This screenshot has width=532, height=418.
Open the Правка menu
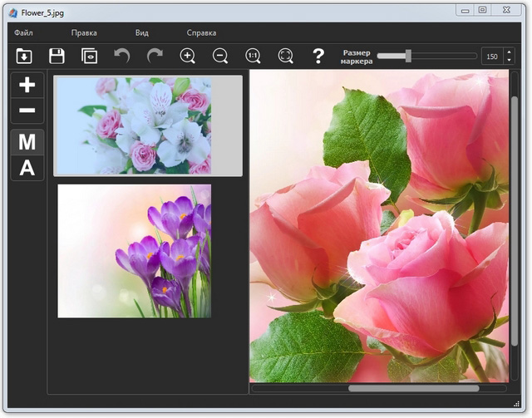[x=84, y=33]
